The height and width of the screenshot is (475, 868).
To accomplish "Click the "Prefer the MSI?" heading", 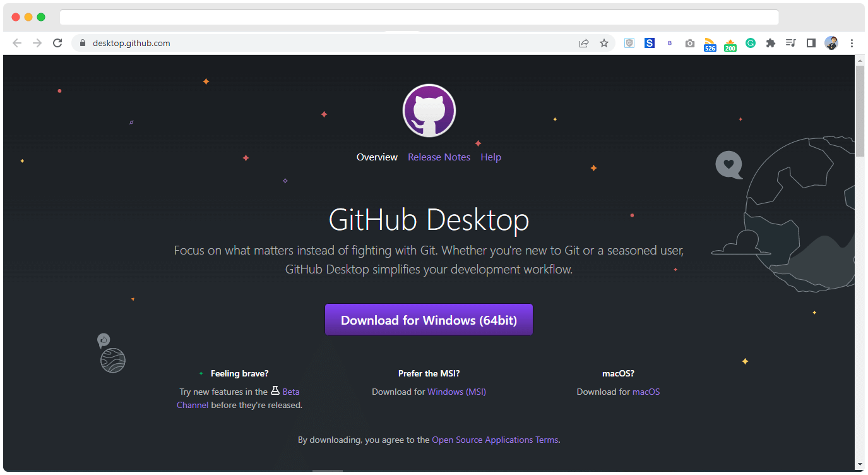I will [429, 373].
